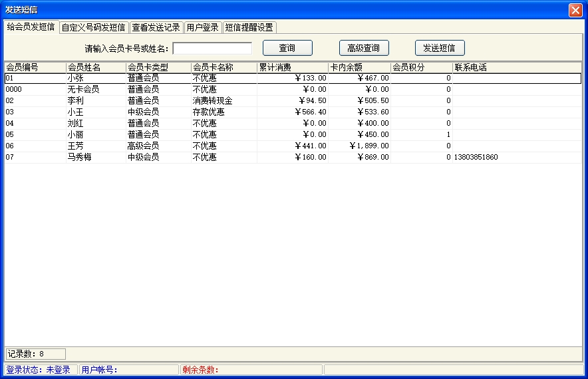
Task: Click the 发送短信 button
Action: [440, 48]
